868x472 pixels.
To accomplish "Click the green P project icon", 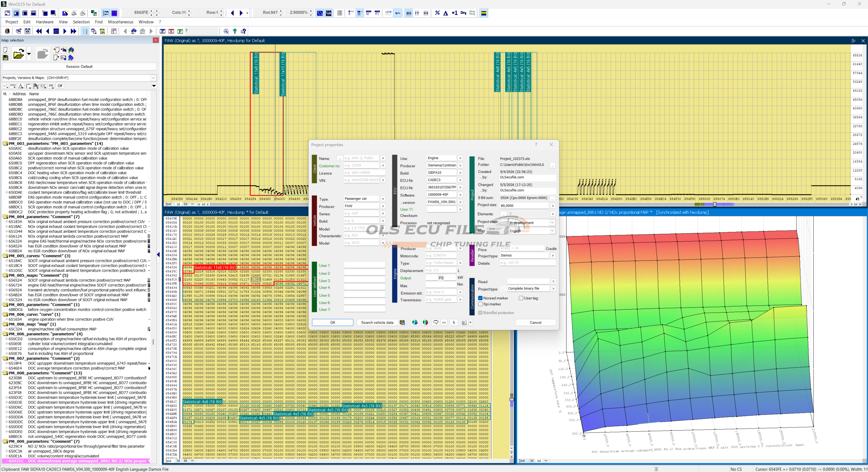I will pyautogui.click(x=180, y=31).
